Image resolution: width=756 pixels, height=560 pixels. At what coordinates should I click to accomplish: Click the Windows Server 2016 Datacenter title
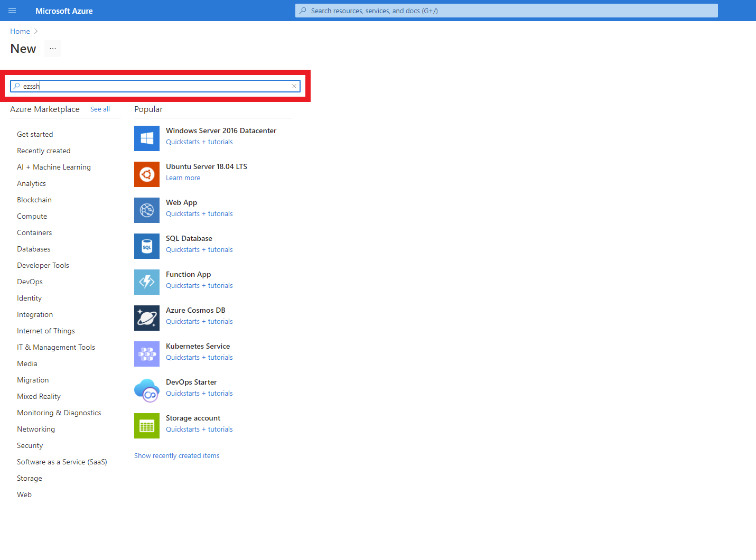click(x=221, y=130)
